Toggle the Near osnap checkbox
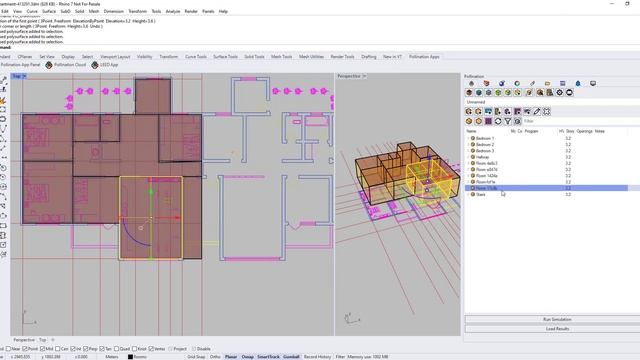Viewport: 640px width, 360px height. pos(8,349)
